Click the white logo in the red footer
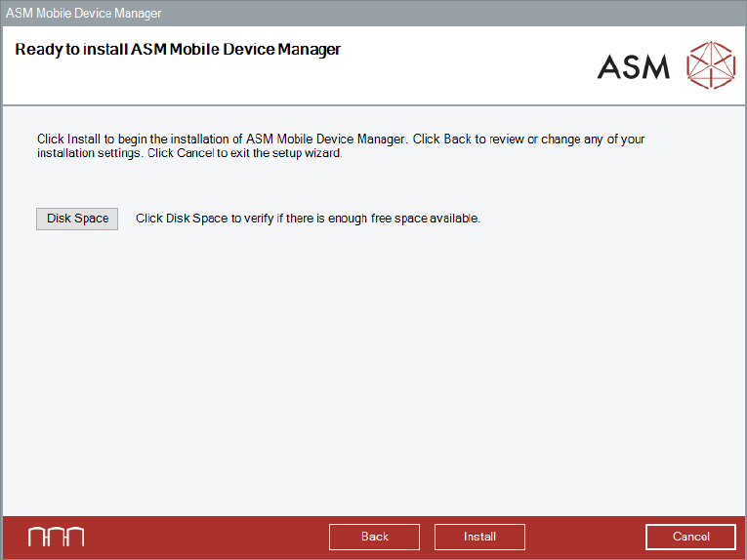The width and height of the screenshot is (747, 560). (x=56, y=537)
